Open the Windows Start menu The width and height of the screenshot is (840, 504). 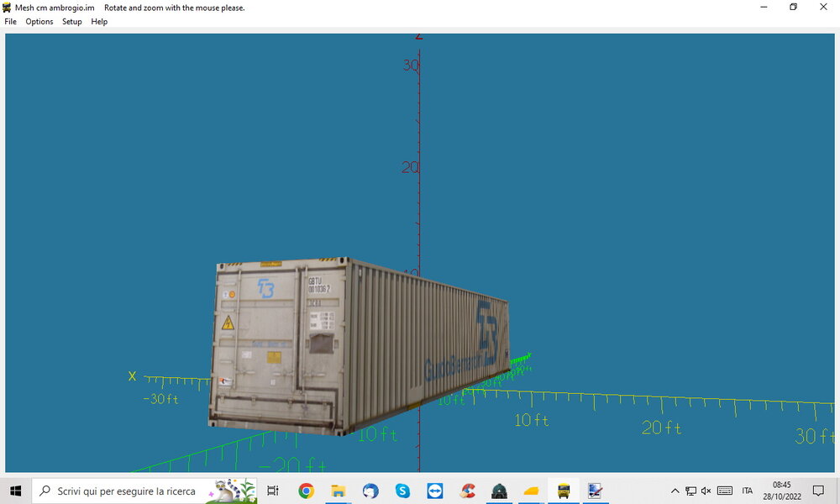click(x=15, y=491)
